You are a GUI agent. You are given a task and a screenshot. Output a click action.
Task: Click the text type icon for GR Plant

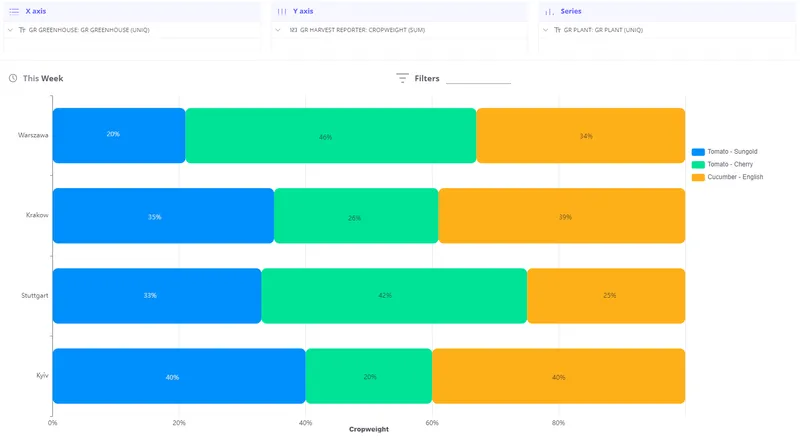click(x=557, y=30)
